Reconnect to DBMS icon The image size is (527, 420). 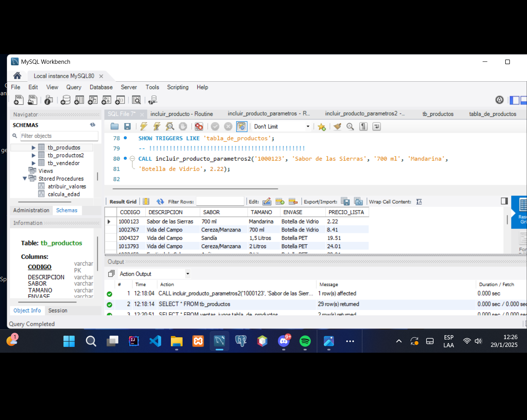(x=153, y=100)
